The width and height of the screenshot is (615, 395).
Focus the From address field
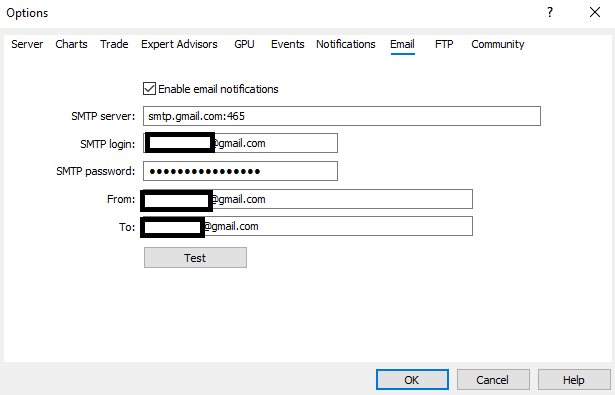point(308,199)
